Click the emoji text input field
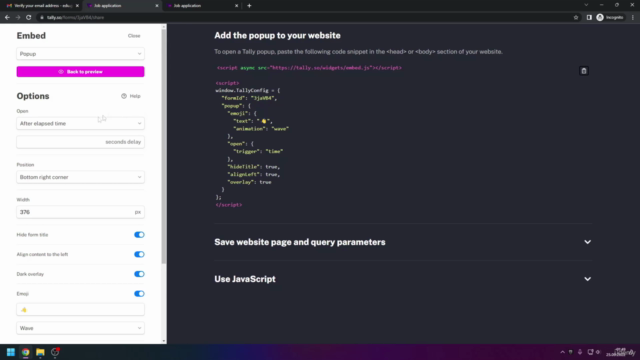The height and width of the screenshot is (360, 640). pyautogui.click(x=80, y=310)
